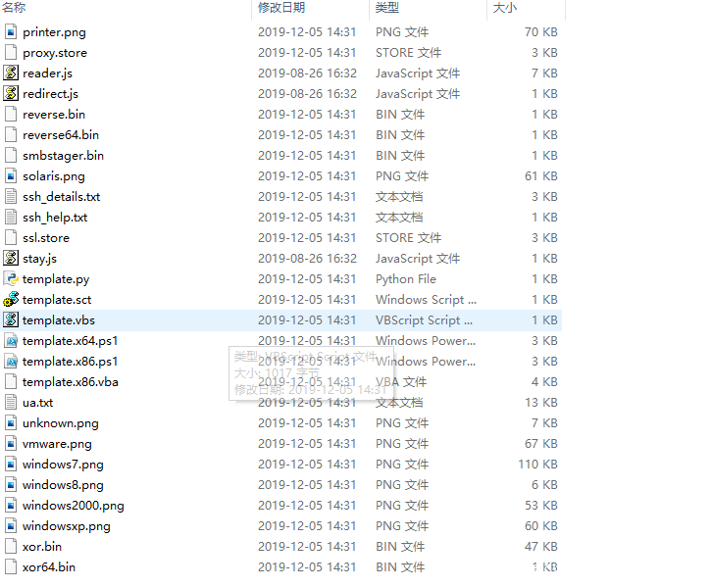The width and height of the screenshot is (711, 588).
Task: Sort by the 修改日期 column header
Action: [x=281, y=8]
